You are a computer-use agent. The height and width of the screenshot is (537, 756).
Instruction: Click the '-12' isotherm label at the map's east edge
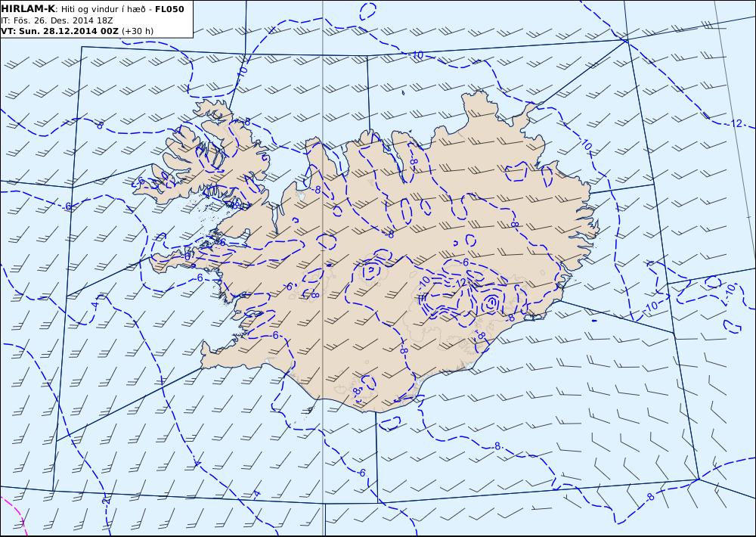point(735,123)
